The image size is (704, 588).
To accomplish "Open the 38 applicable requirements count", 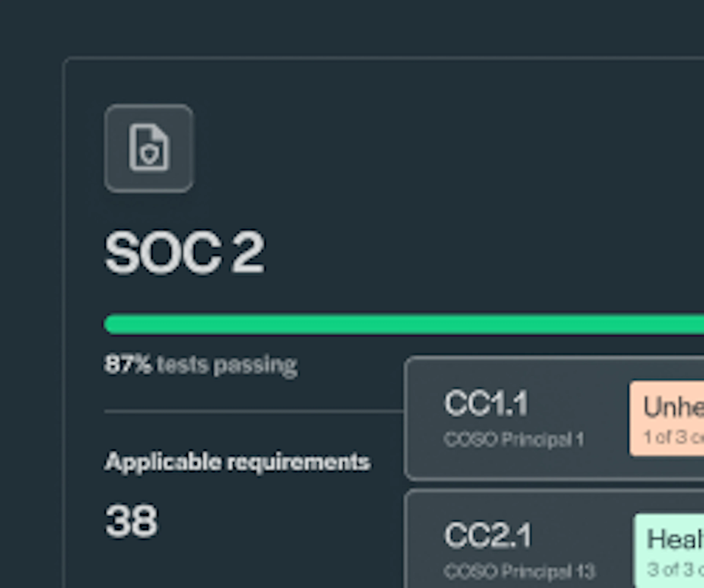I will [131, 521].
